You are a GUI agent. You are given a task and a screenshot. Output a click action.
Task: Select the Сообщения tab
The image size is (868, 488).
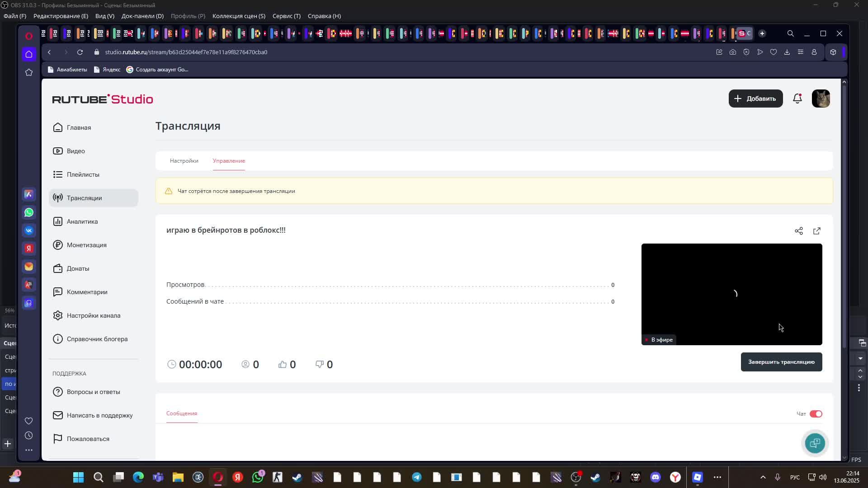(182, 413)
